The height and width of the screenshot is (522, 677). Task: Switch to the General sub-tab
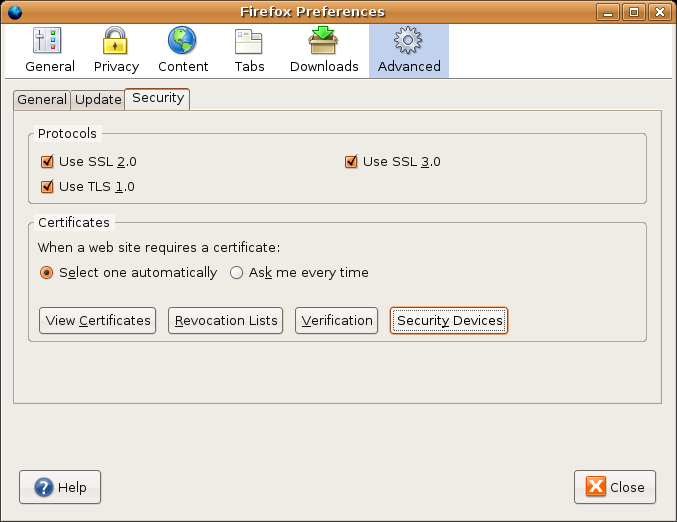42,99
